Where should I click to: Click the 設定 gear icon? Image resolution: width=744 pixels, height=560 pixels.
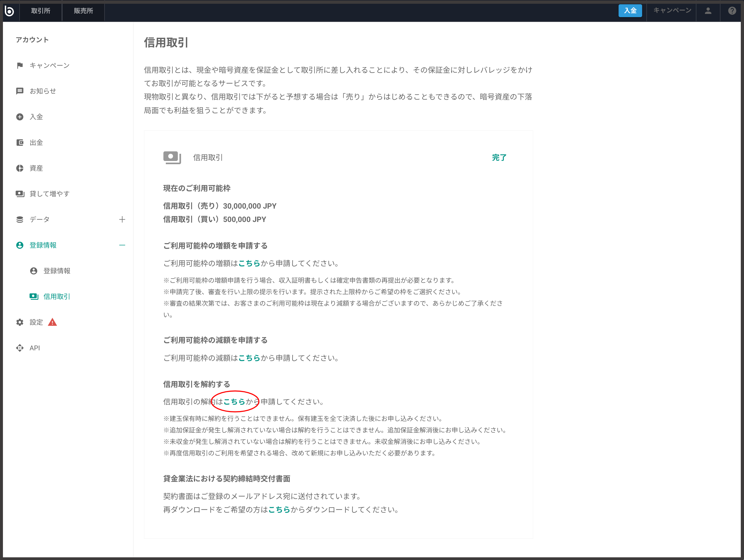[x=20, y=322]
